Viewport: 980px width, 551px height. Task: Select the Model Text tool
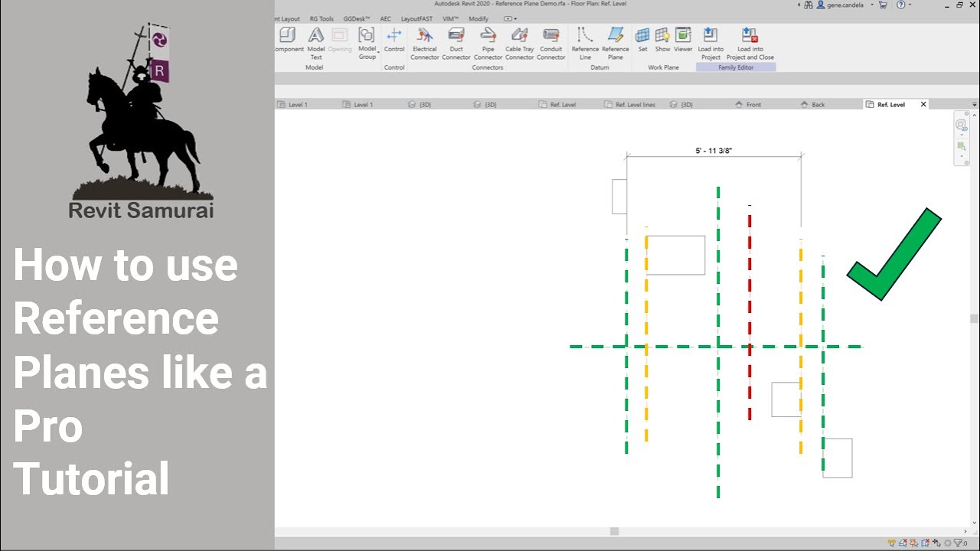pos(316,42)
